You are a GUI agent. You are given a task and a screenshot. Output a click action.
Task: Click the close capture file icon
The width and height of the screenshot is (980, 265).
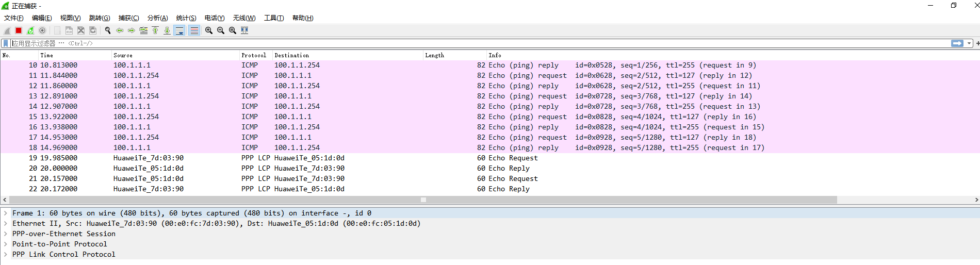click(x=81, y=30)
